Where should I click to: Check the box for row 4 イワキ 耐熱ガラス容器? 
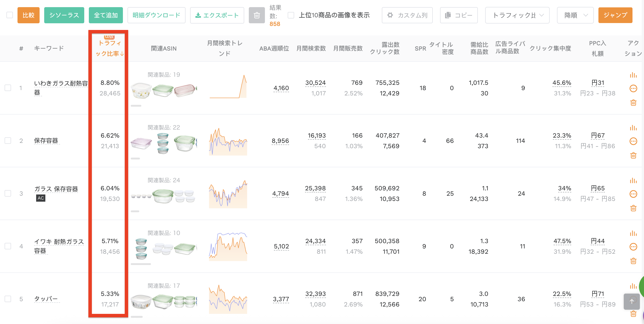[8, 246]
